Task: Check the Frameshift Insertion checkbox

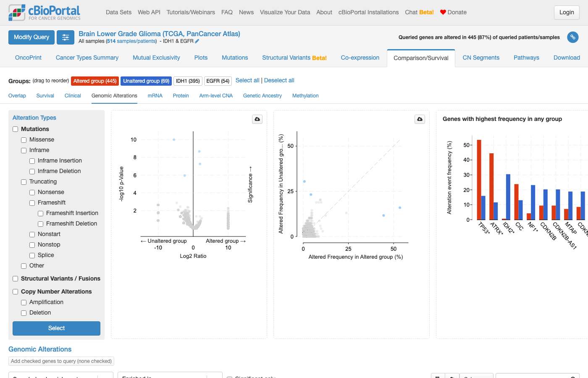Action: click(x=41, y=213)
